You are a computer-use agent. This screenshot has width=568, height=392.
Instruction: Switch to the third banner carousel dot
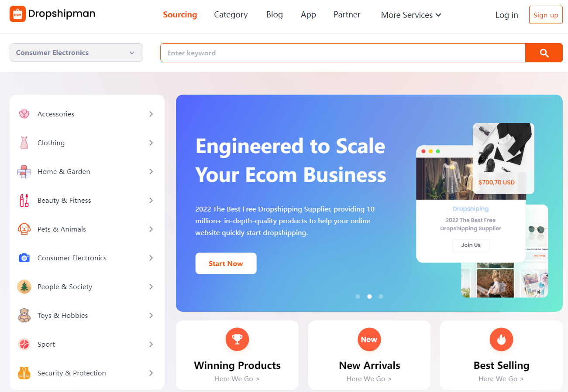pyautogui.click(x=381, y=297)
